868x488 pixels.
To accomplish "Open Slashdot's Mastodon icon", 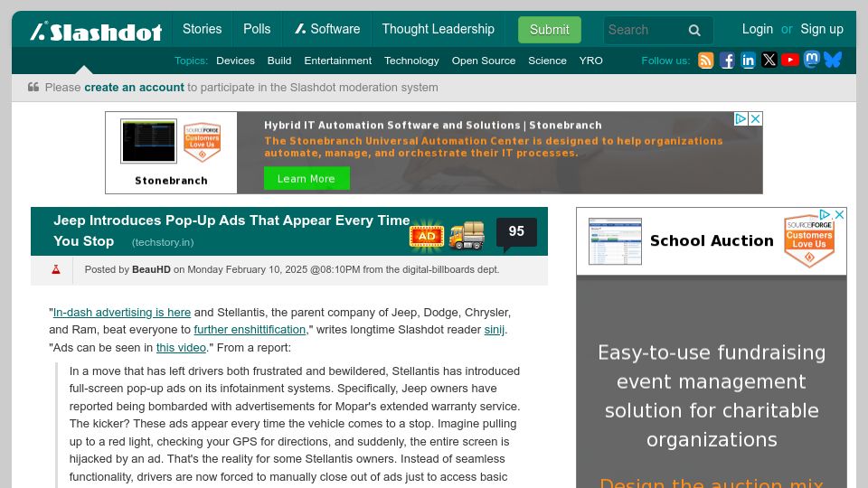I will [812, 60].
